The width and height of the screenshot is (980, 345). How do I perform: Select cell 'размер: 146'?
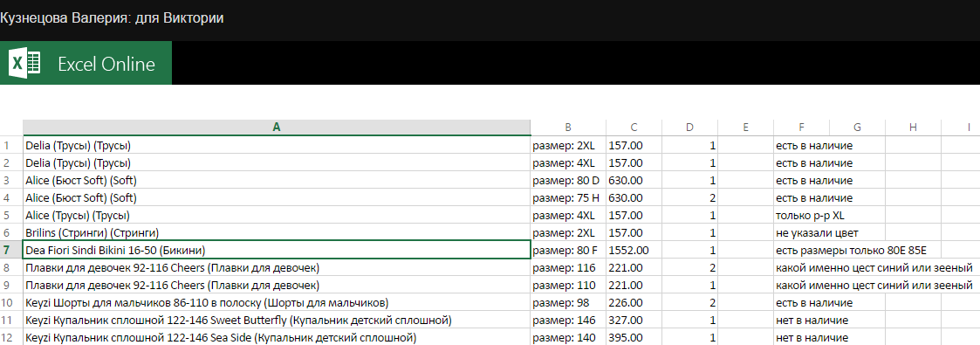pyautogui.click(x=568, y=321)
